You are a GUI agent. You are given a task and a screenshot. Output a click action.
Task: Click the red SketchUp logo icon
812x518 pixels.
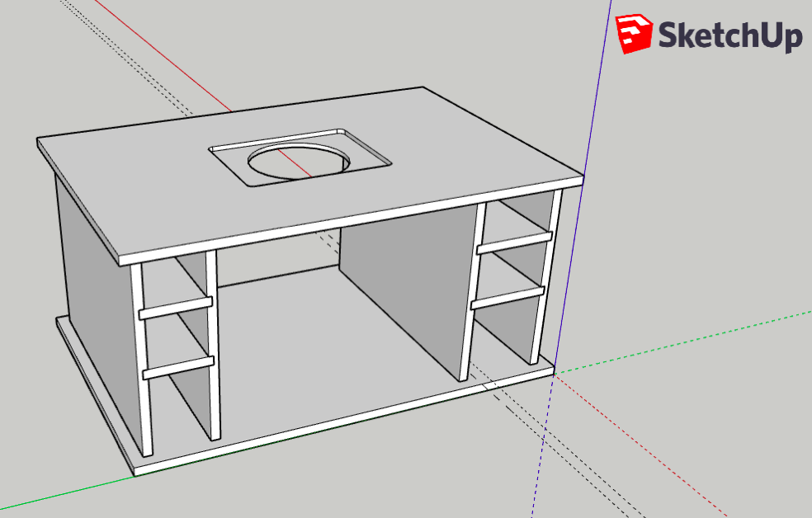pos(633,35)
